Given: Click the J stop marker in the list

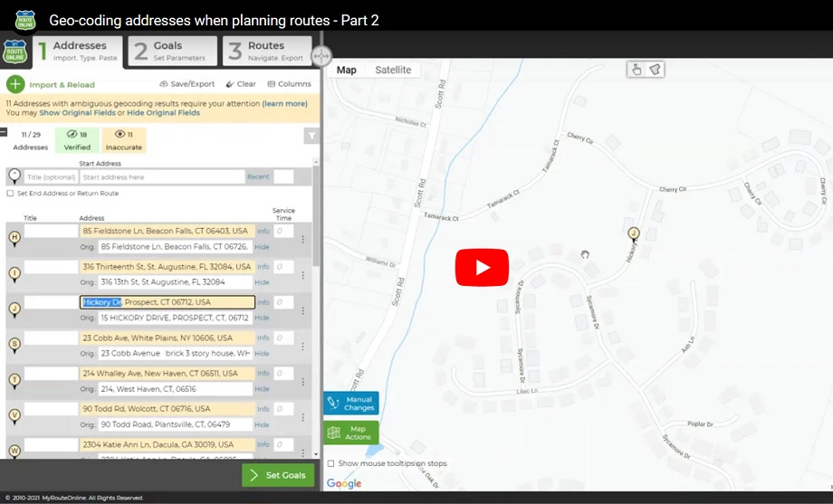Looking at the screenshot, I should [14, 309].
